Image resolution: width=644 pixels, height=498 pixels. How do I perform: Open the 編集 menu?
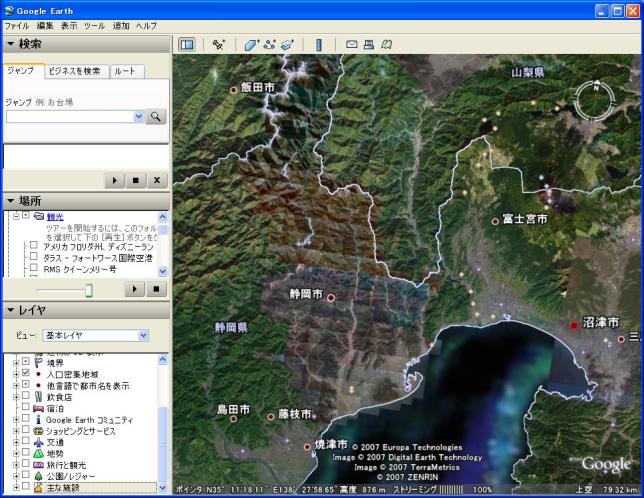45,26
